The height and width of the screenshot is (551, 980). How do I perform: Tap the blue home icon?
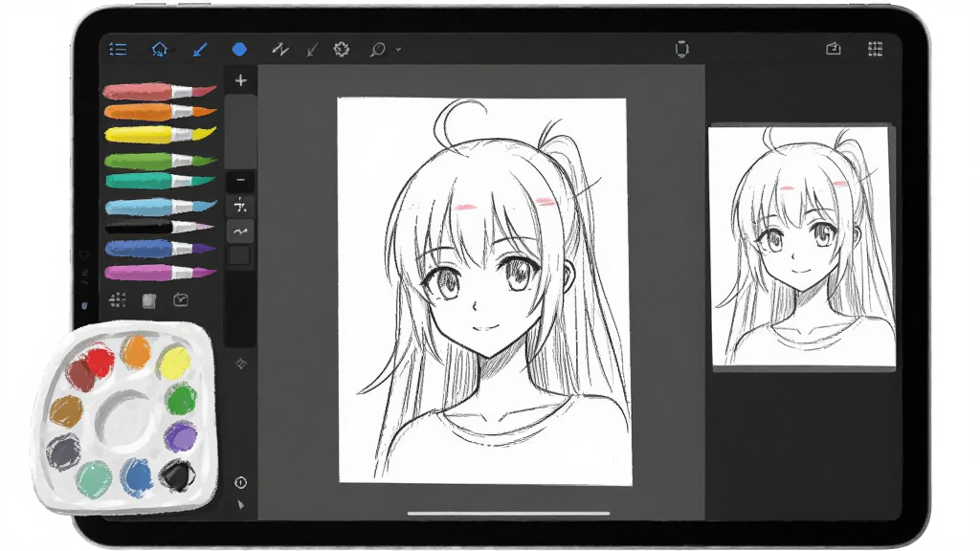click(160, 50)
